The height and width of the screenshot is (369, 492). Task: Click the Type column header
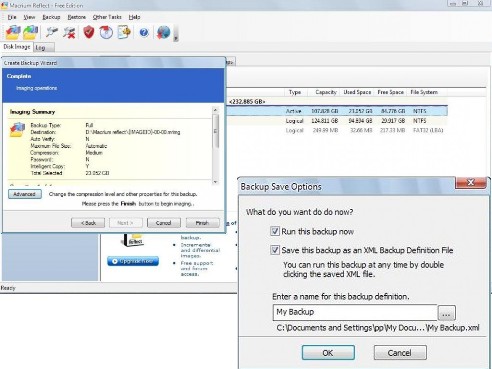pyautogui.click(x=295, y=92)
